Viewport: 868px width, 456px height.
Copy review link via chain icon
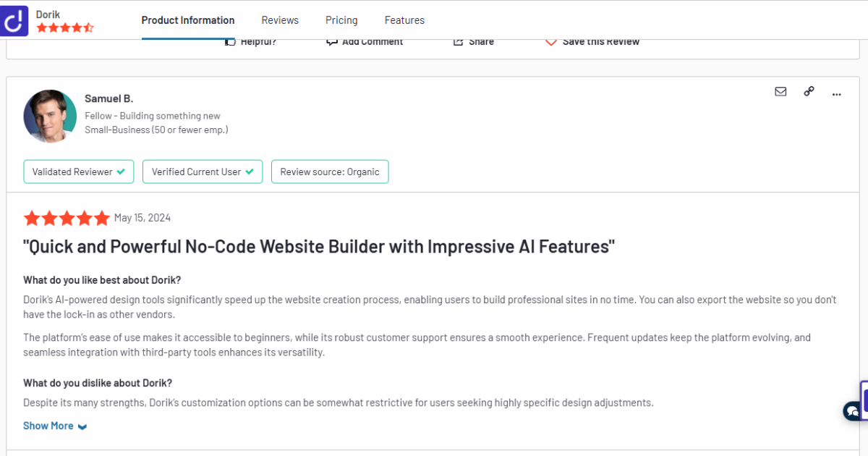coord(809,91)
